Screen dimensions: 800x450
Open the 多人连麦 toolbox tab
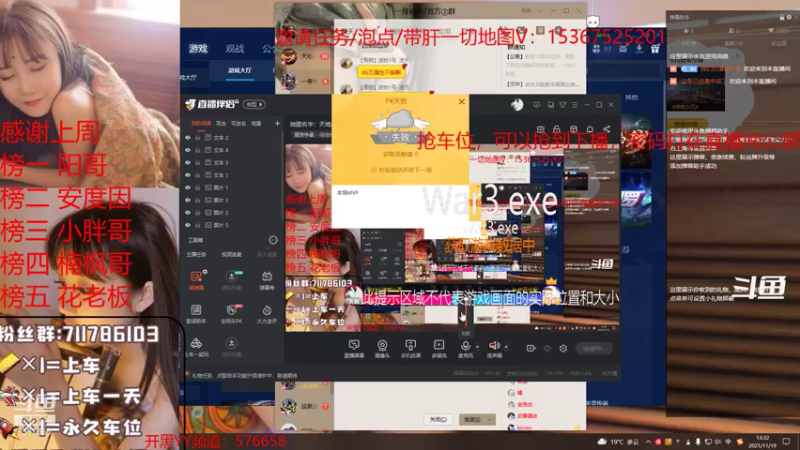266,254
